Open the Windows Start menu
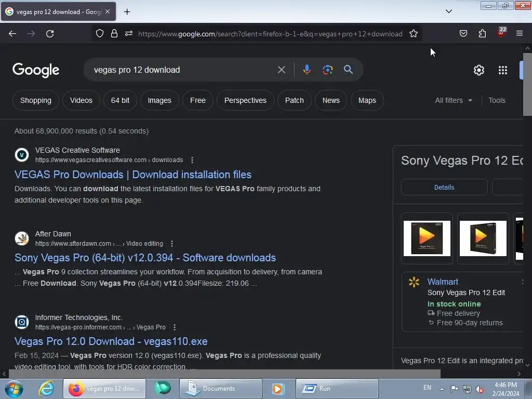The height and width of the screenshot is (399, 532). tap(14, 389)
